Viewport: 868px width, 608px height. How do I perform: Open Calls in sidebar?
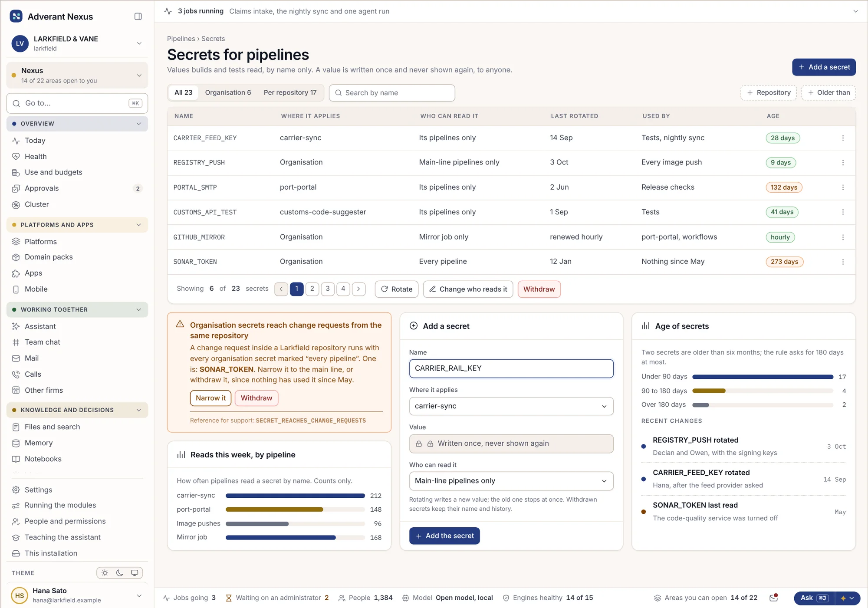pos(77,374)
